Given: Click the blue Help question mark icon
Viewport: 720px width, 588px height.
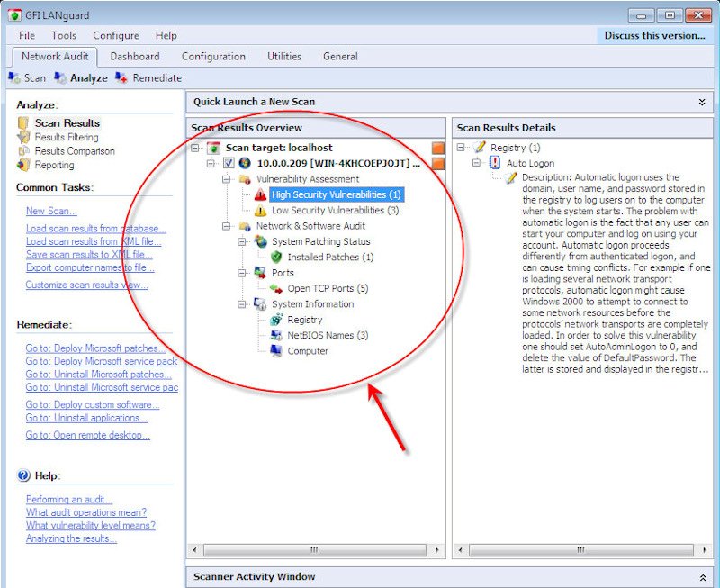Looking at the screenshot, I should (x=23, y=475).
